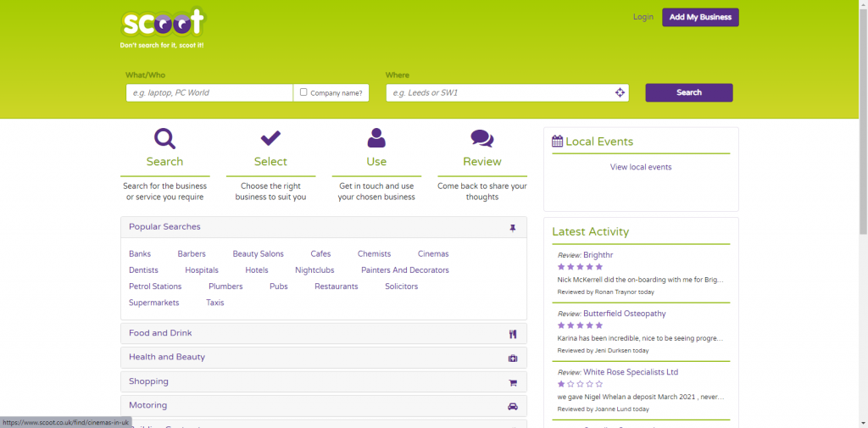Click the person Use icon
Image resolution: width=868 pixels, height=428 pixels.
pos(376,138)
